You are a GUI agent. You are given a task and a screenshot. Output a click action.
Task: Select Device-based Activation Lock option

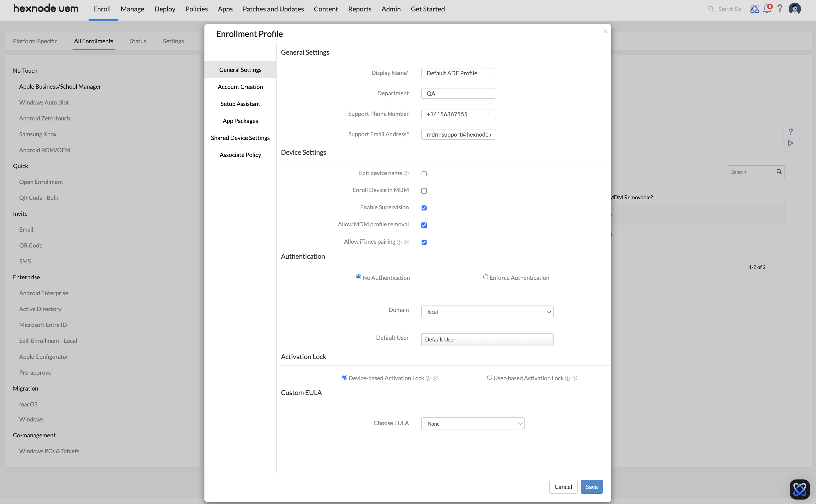[x=344, y=377]
